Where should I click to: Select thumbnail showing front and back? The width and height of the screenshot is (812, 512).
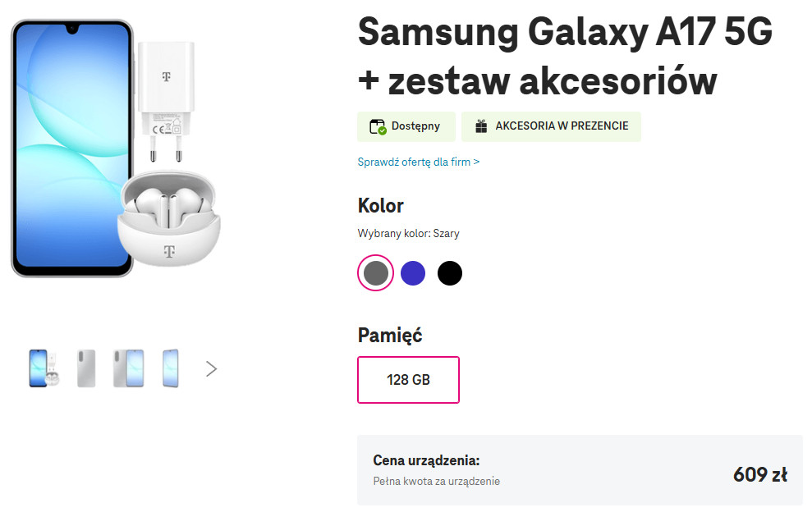click(129, 368)
